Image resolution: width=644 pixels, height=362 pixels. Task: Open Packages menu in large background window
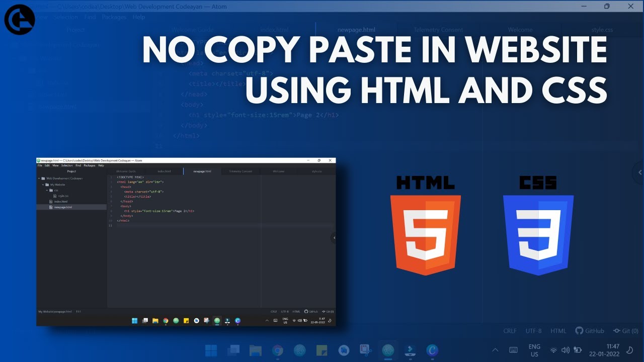(x=114, y=17)
